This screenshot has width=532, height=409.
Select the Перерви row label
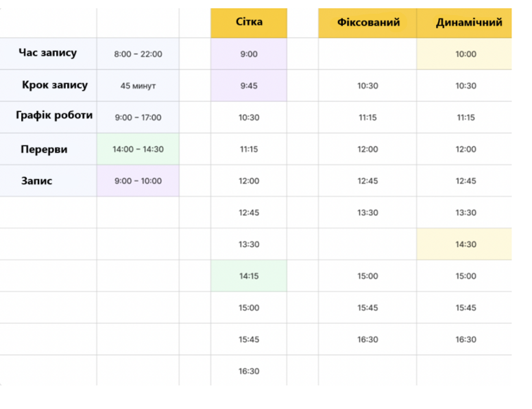[44, 149]
